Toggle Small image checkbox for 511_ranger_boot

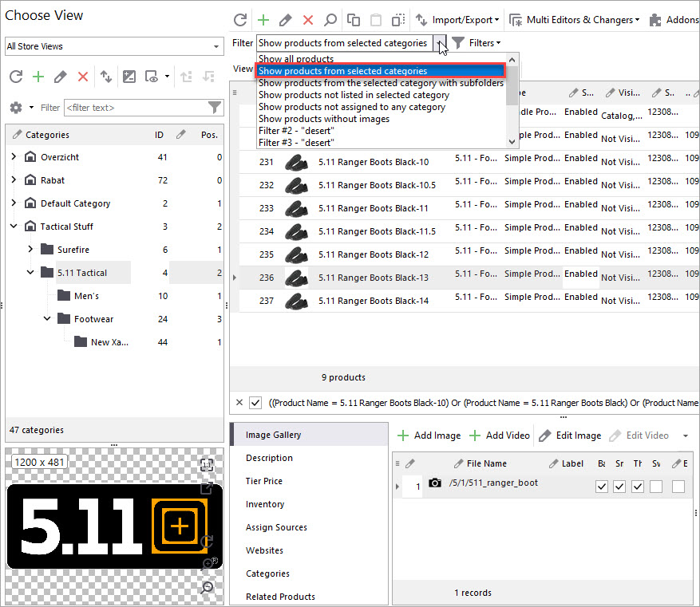pos(619,486)
